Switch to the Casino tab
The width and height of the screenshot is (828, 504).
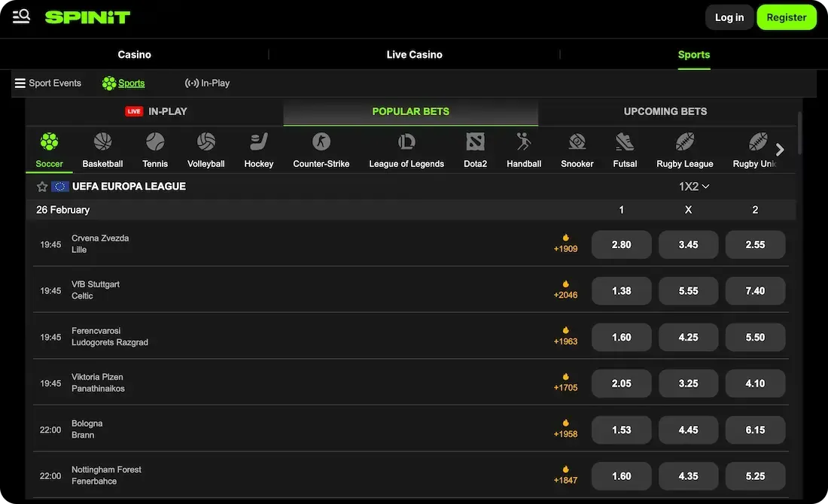(134, 54)
